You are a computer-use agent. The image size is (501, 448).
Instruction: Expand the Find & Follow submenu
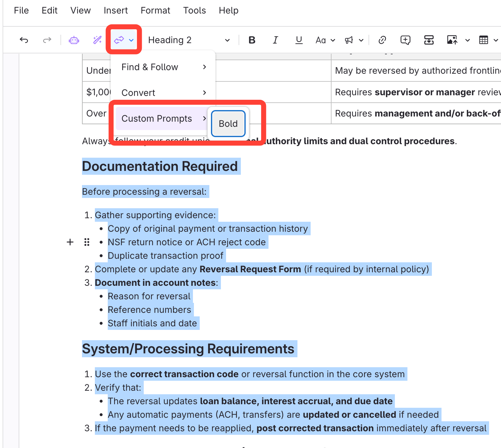tap(163, 67)
